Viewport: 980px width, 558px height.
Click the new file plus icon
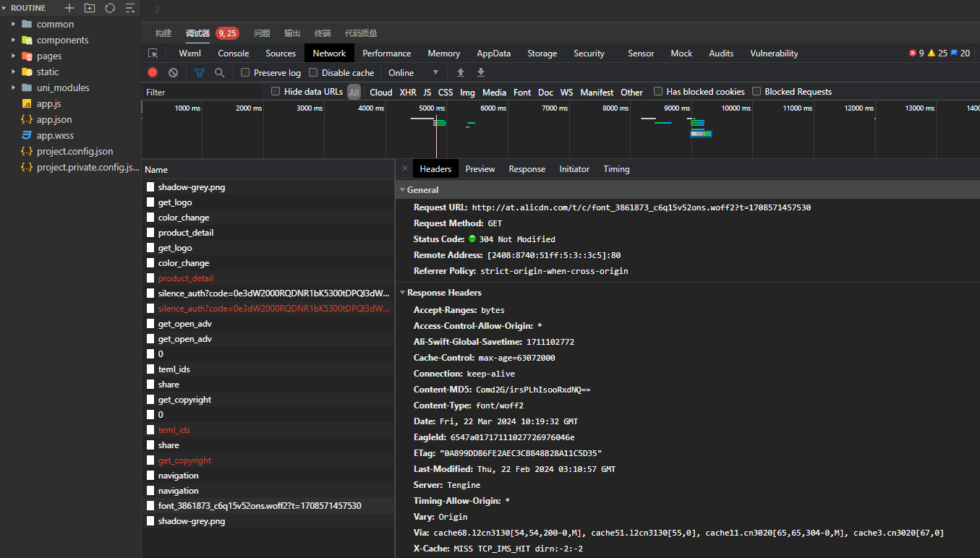click(x=69, y=8)
